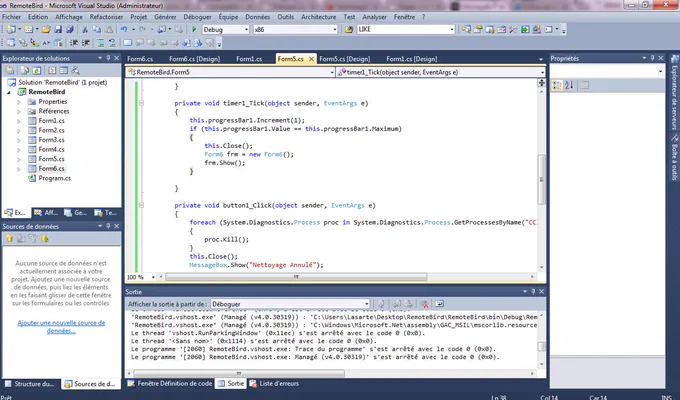Sort properties alphabetically A-Z icon
Screen dimensions: 680x400
(569, 85)
